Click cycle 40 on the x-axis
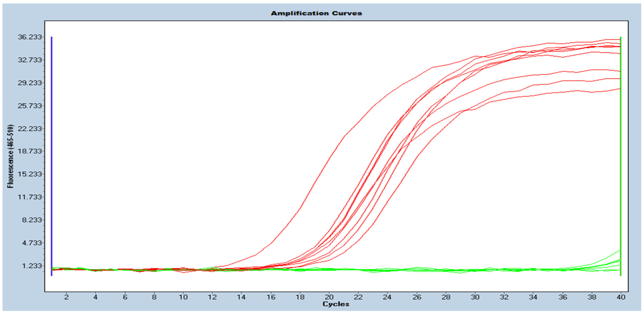Screen dimensions: 644x315 click(621, 297)
